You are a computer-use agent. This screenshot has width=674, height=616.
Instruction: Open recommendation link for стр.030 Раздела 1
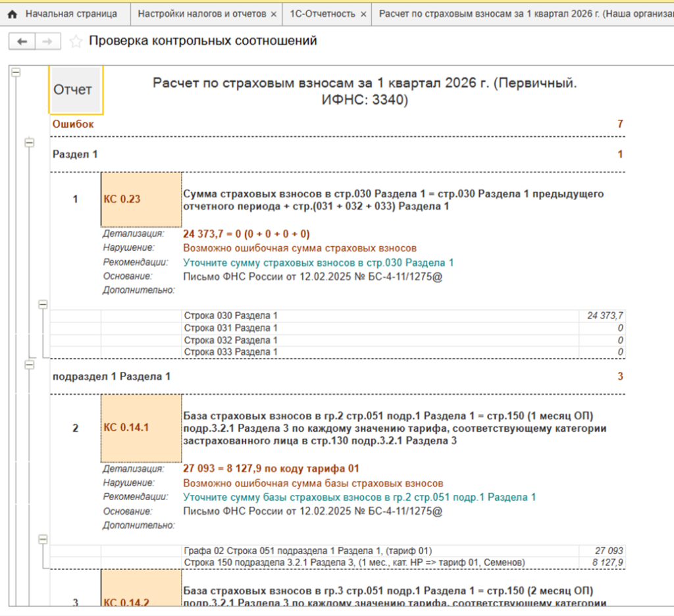point(319,263)
